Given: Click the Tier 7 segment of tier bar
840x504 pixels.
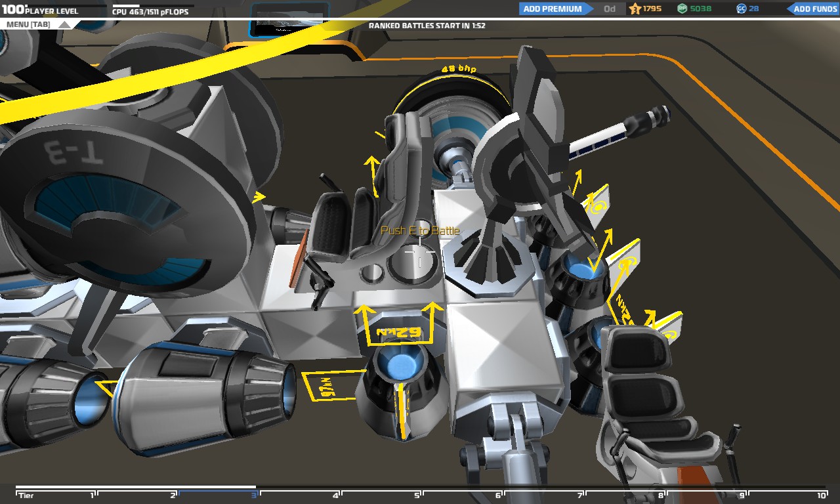Looking at the screenshot, I should point(543,493).
